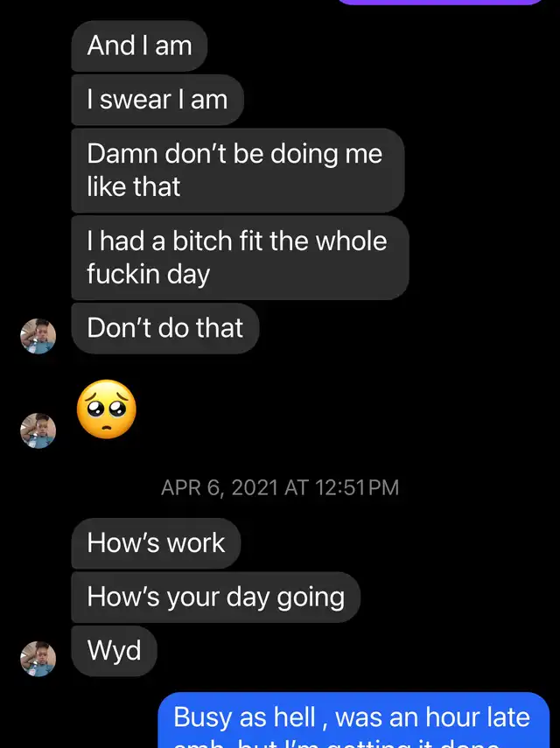Tap the "Don't do that" message bubble
Image resolution: width=560 pixels, height=748 pixels.
point(164,328)
